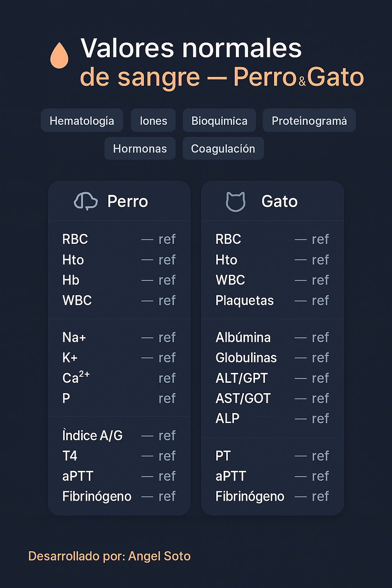Select the Proteinograma category chip
This screenshot has height=588, width=392.
pos(309,121)
